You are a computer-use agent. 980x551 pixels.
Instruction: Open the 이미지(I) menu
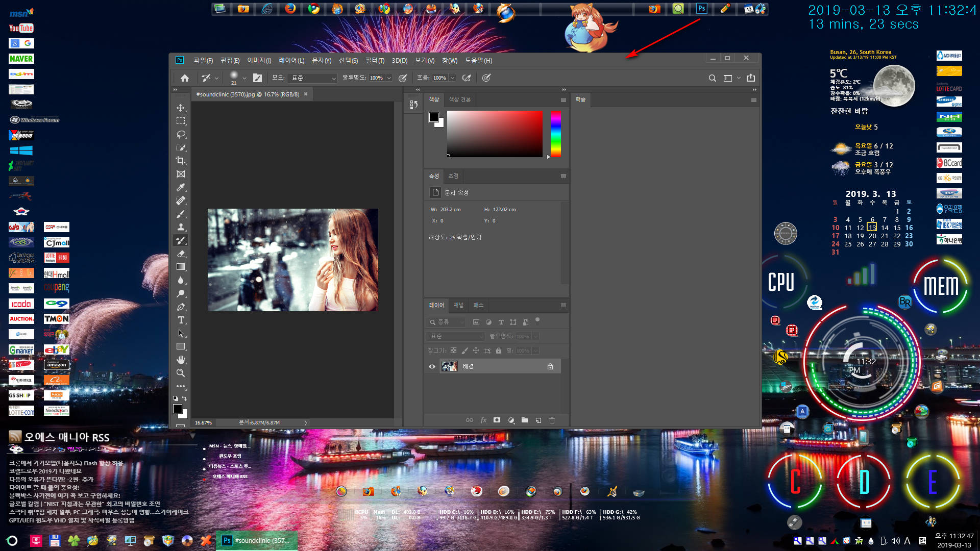(259, 60)
